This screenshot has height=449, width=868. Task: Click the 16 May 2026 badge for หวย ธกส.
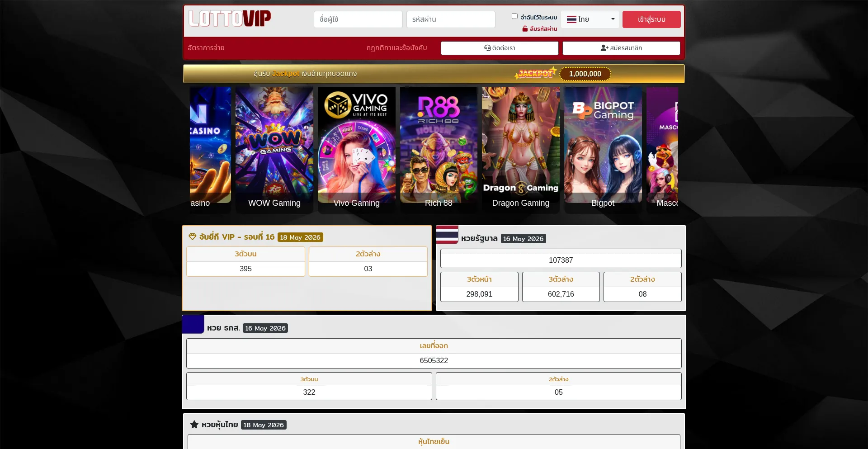(265, 328)
